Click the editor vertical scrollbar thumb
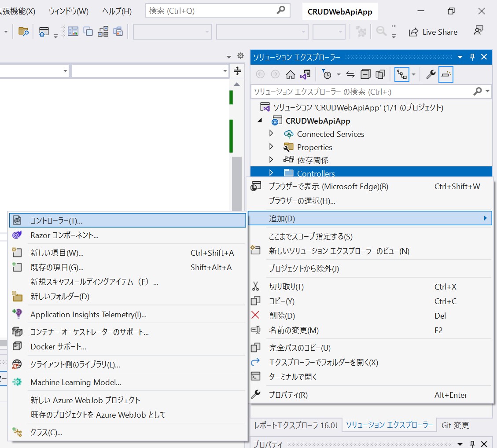Viewport: 497px width, 448px height. click(x=237, y=184)
